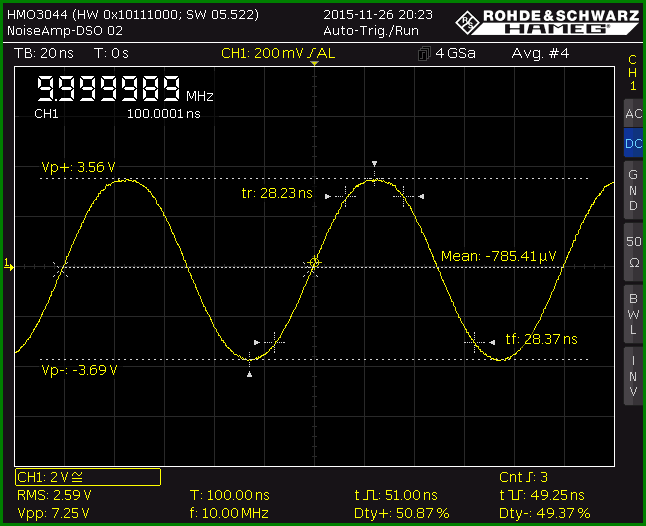
Task: Click the NoiseAmp-DSO 02 device name
Action: (65, 31)
